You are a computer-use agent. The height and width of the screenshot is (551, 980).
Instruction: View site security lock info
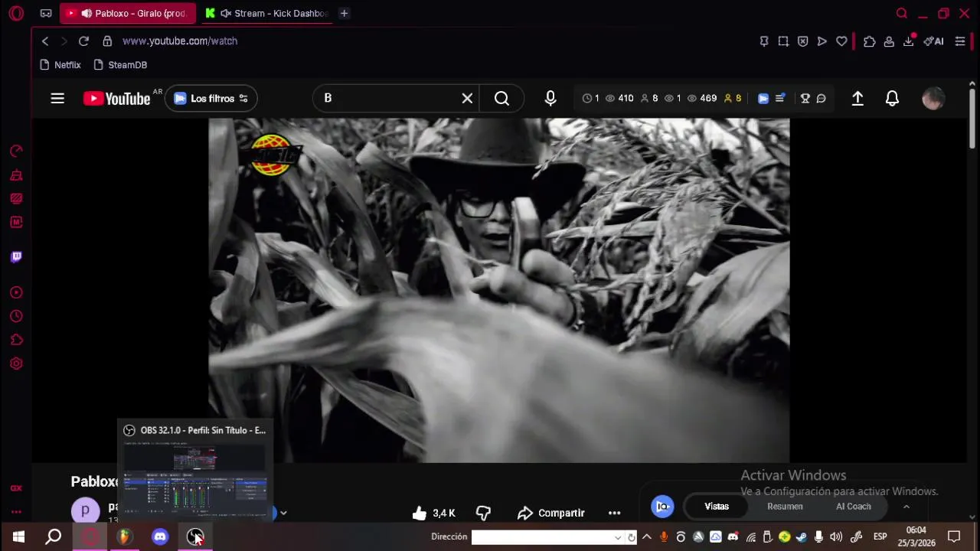pyautogui.click(x=107, y=41)
